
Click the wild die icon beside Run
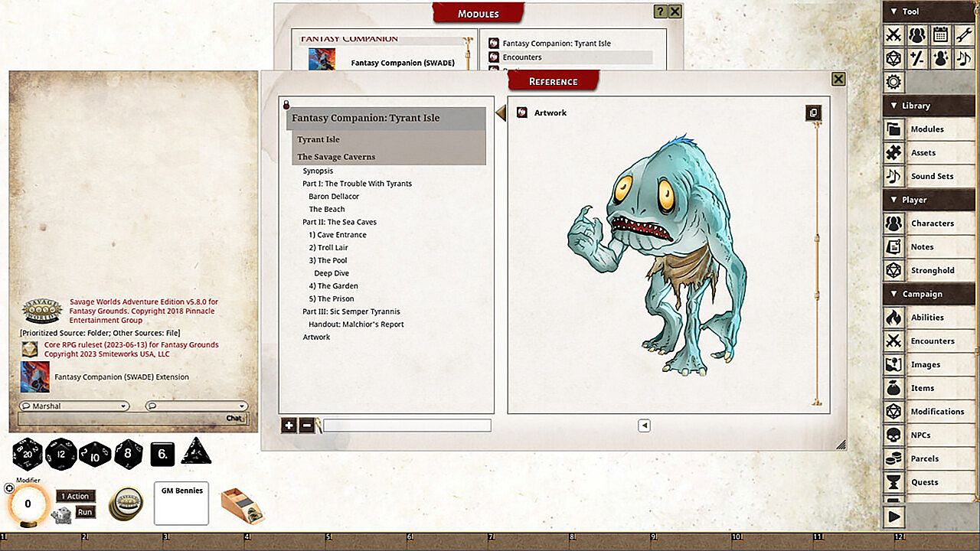tap(62, 516)
